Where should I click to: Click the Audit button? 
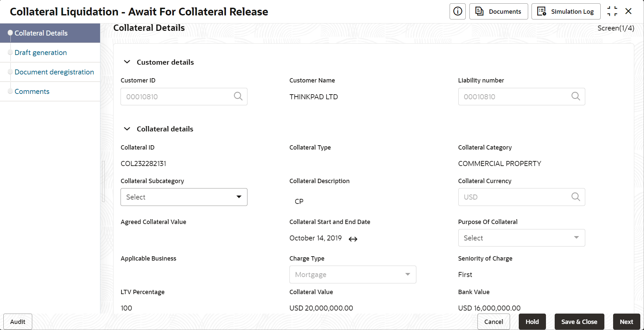(18, 322)
